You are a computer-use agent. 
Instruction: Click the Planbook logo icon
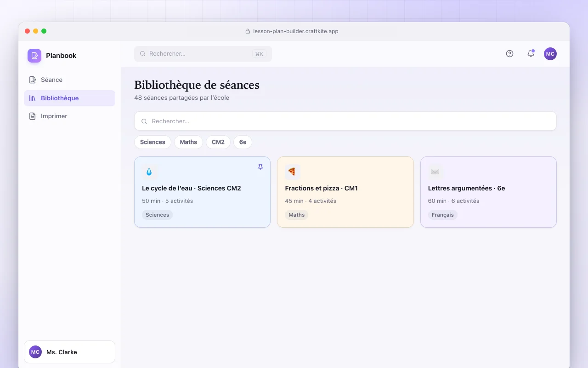[x=34, y=56]
